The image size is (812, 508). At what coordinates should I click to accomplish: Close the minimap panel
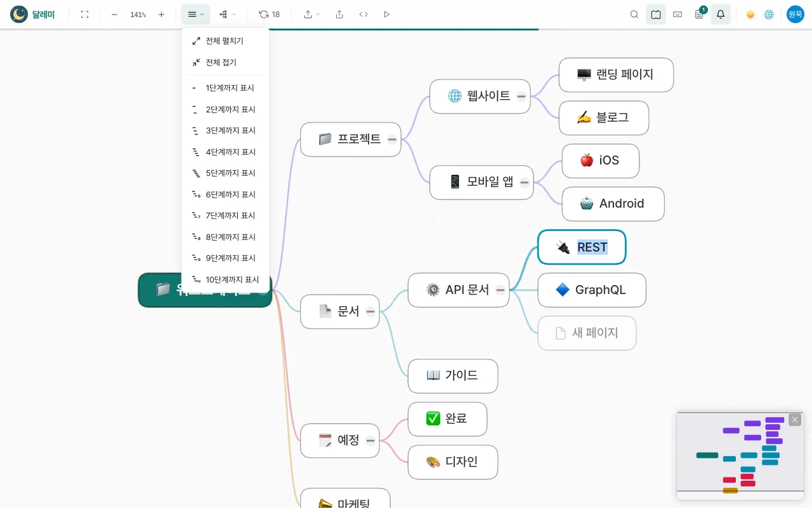coord(795,420)
